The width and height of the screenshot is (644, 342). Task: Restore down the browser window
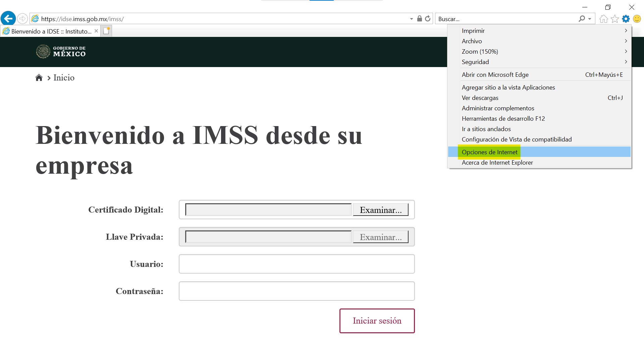[x=608, y=7]
